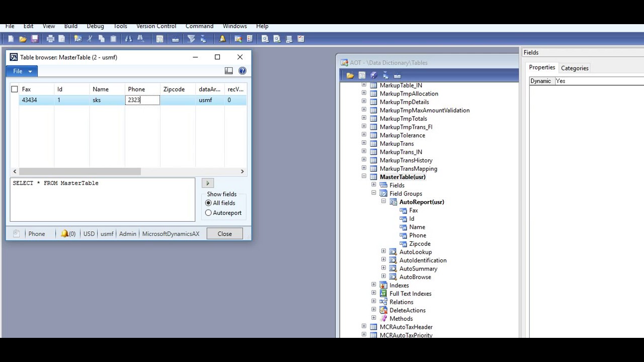
Task: Click the Phone cell containing 2323
Action: 142,100
